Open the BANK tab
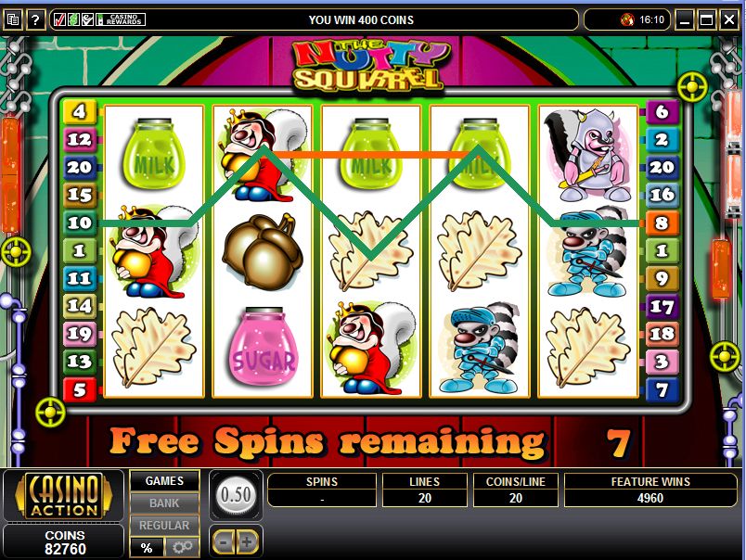 [x=164, y=503]
